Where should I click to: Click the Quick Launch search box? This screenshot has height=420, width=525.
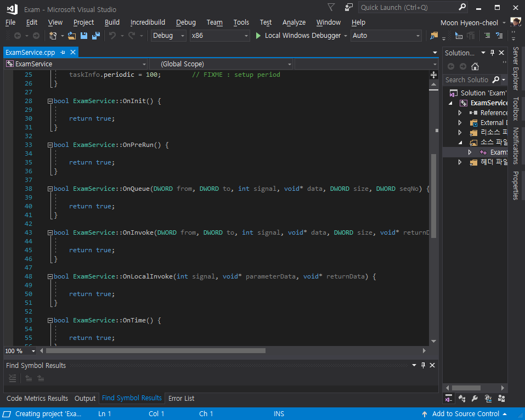[407, 7]
